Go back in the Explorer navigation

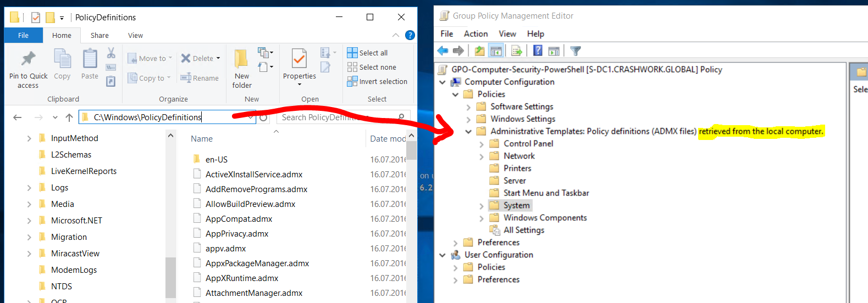tap(18, 117)
